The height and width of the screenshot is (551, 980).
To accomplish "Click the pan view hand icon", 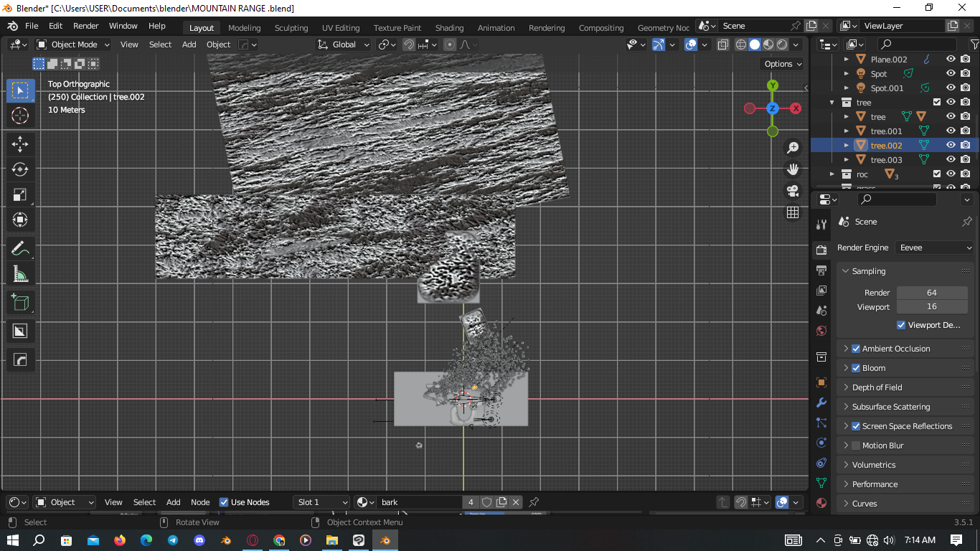I will (x=793, y=169).
